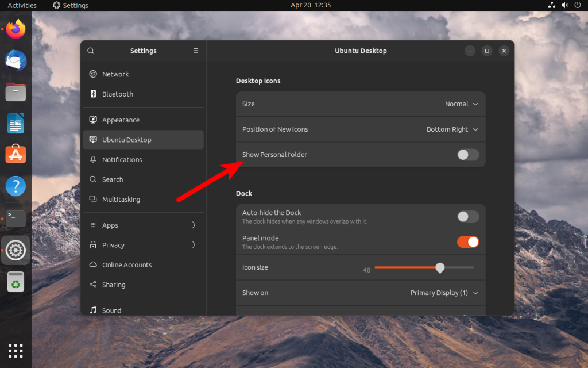Click the Notifications bell sidebar icon
The image size is (588, 368).
click(93, 160)
